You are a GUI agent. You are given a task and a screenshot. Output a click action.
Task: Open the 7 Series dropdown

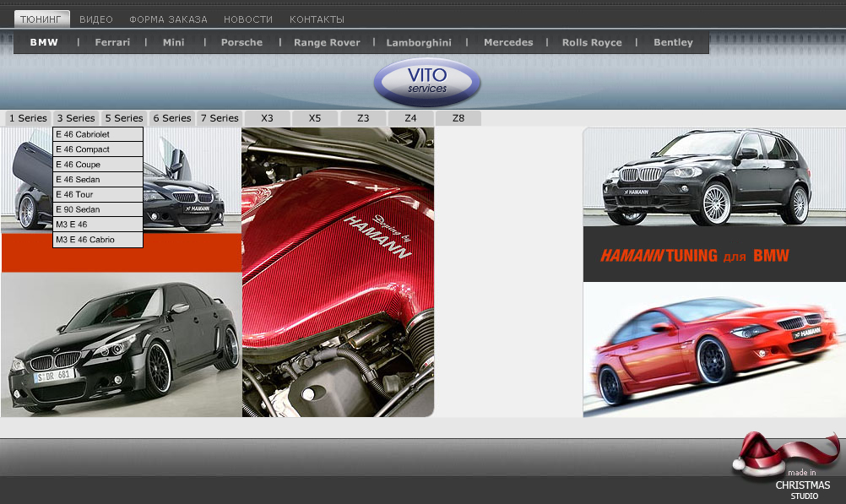[220, 118]
